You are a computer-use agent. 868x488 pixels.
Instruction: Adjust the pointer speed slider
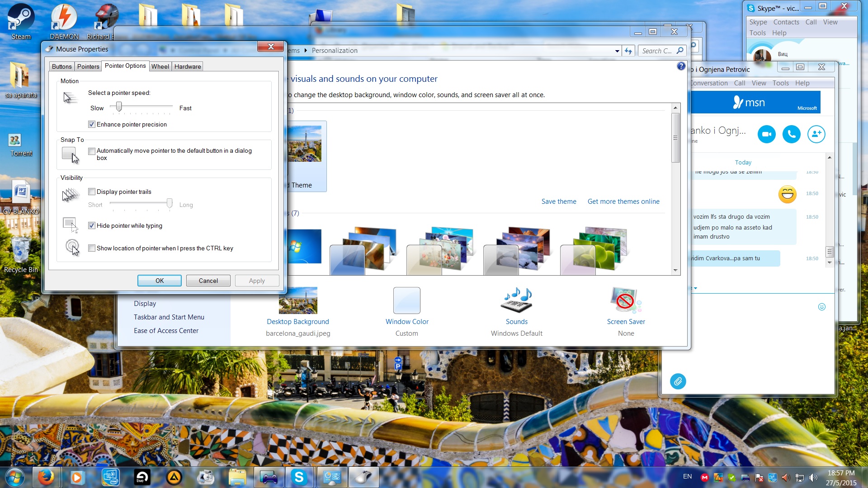119,107
